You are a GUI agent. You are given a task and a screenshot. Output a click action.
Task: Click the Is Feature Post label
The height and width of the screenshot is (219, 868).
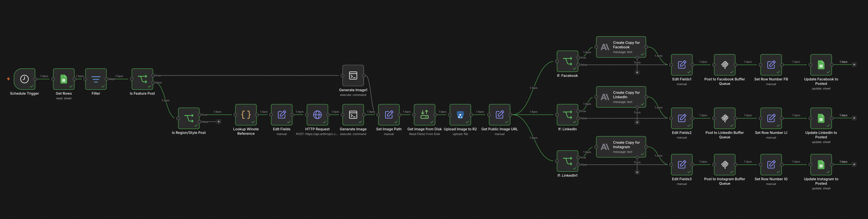pyautogui.click(x=142, y=94)
